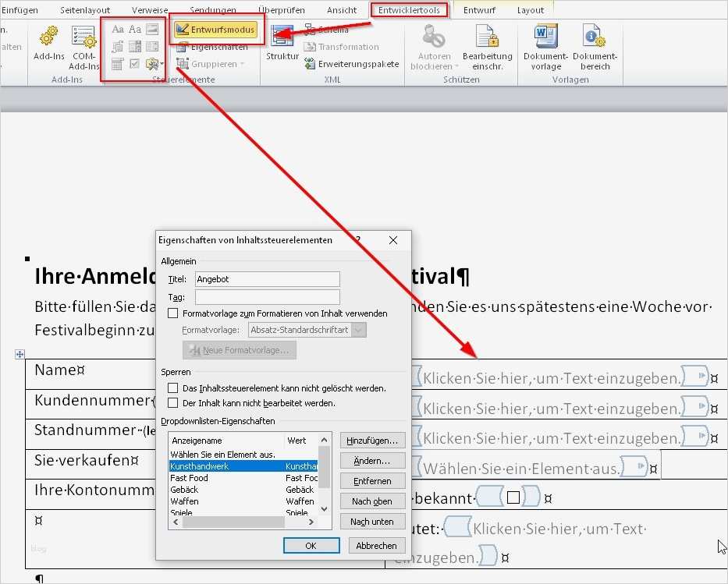Confirm dialog with OK button
Screen dimensions: 728x584
coord(311,545)
